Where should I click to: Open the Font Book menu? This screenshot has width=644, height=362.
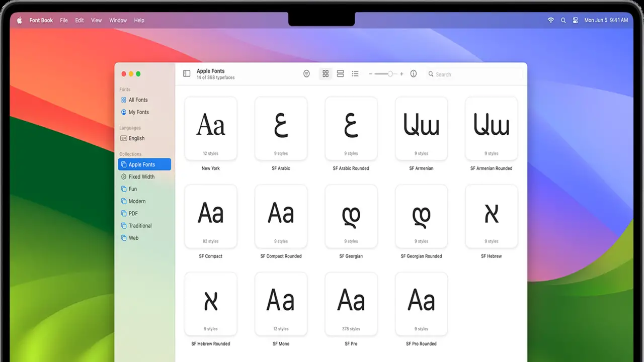(41, 21)
